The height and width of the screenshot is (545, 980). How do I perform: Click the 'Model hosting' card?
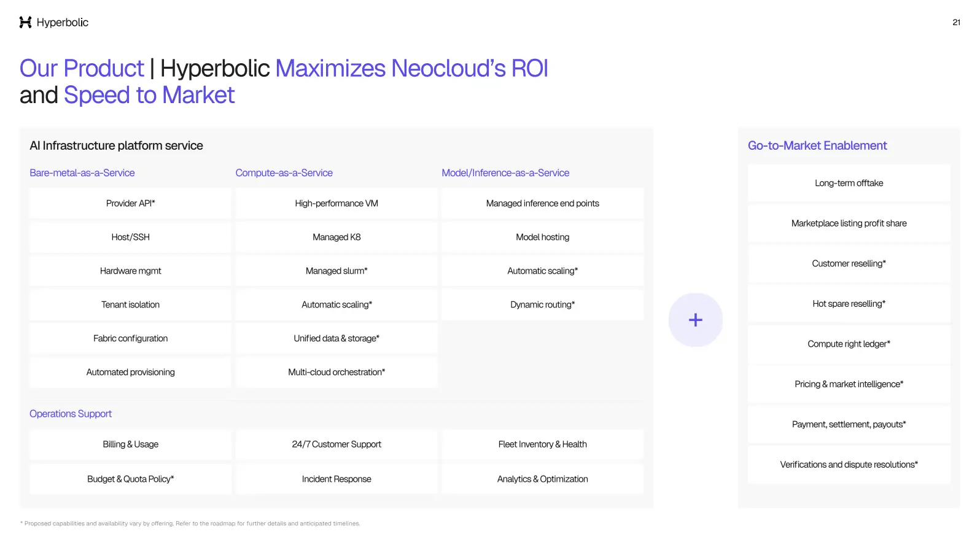coord(543,237)
